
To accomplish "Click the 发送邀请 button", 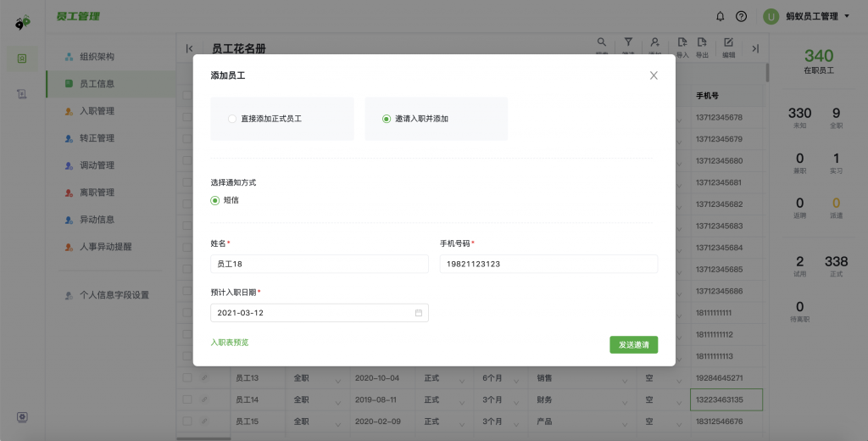I will 633,345.
